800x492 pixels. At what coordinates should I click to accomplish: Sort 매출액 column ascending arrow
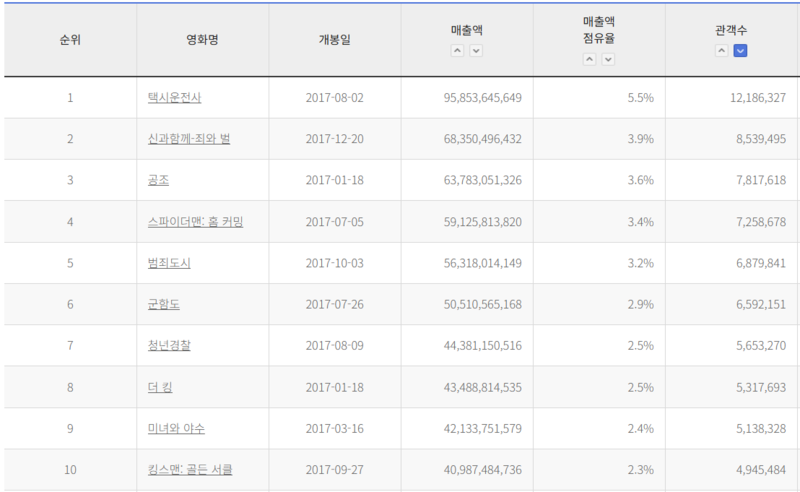tap(457, 51)
